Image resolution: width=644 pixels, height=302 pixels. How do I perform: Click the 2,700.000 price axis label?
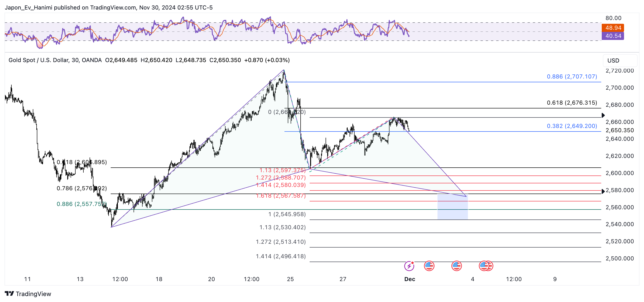[x=620, y=88]
